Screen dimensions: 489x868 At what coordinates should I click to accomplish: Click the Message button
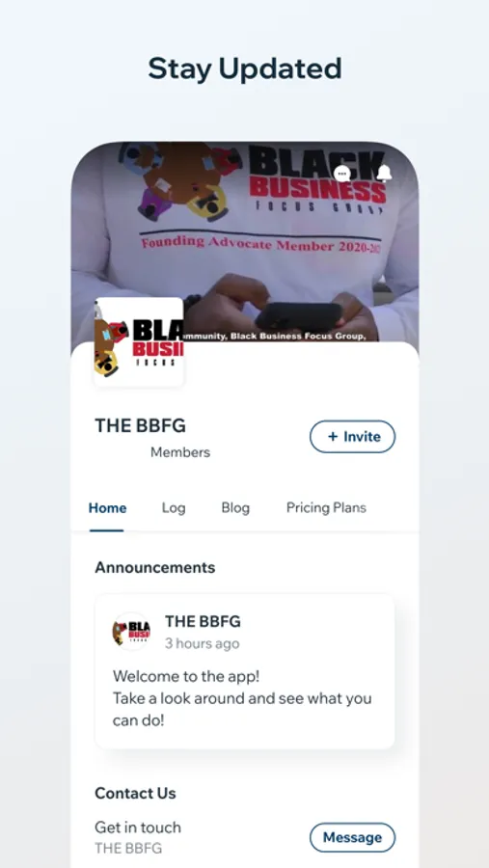(352, 837)
